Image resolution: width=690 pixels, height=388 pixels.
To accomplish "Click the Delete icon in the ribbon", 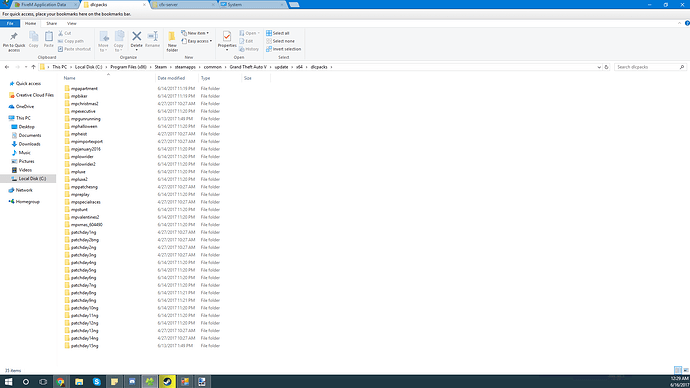I will tap(136, 36).
